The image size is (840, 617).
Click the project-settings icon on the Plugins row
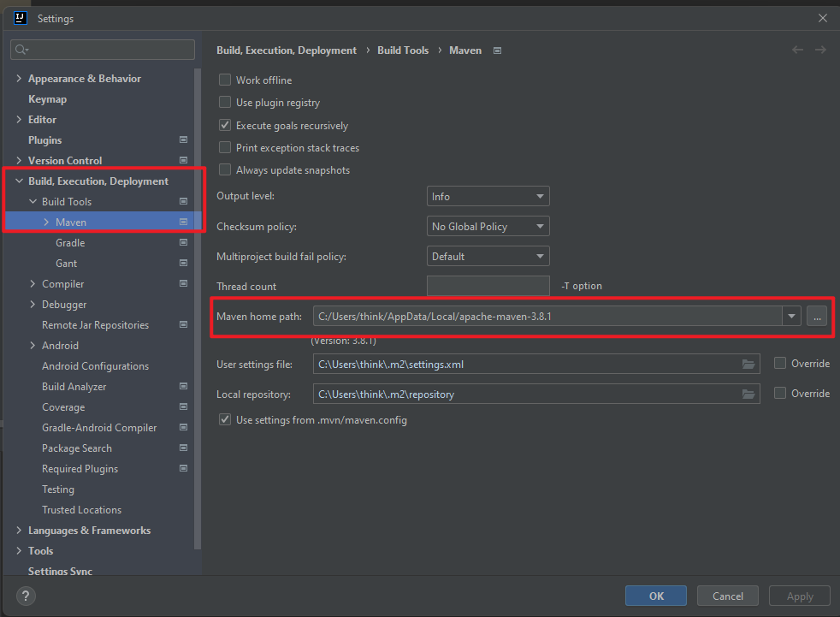tap(183, 139)
